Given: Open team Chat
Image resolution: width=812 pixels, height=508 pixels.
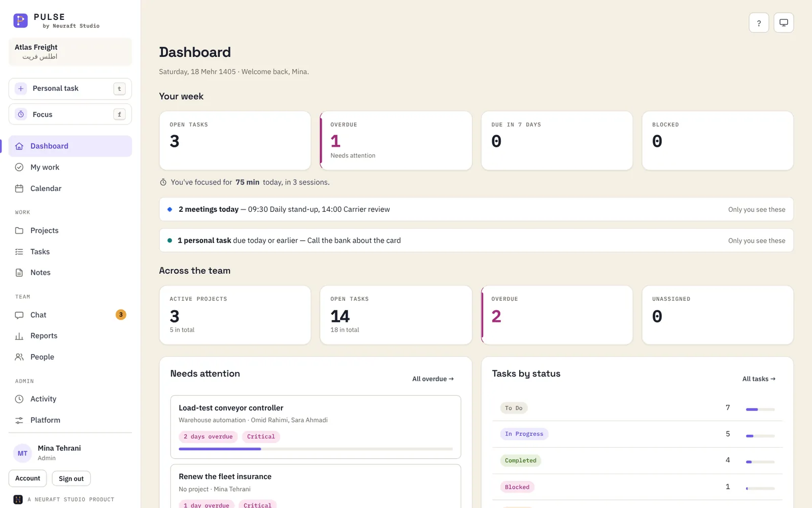Looking at the screenshot, I should [70, 315].
